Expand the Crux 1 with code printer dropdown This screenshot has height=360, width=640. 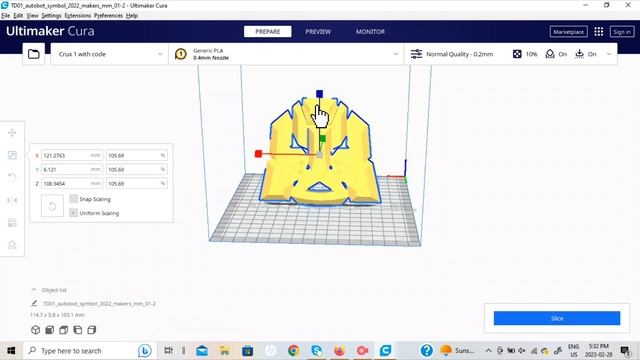[109, 54]
